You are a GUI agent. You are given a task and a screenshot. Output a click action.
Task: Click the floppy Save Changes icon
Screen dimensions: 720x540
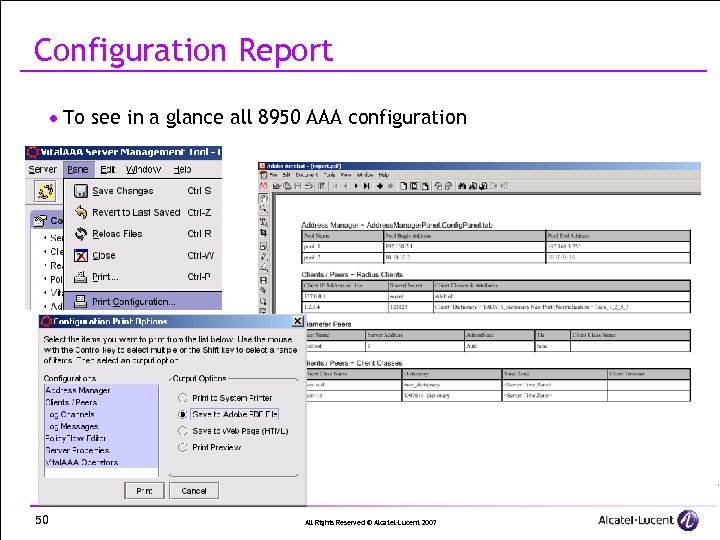[x=81, y=191]
